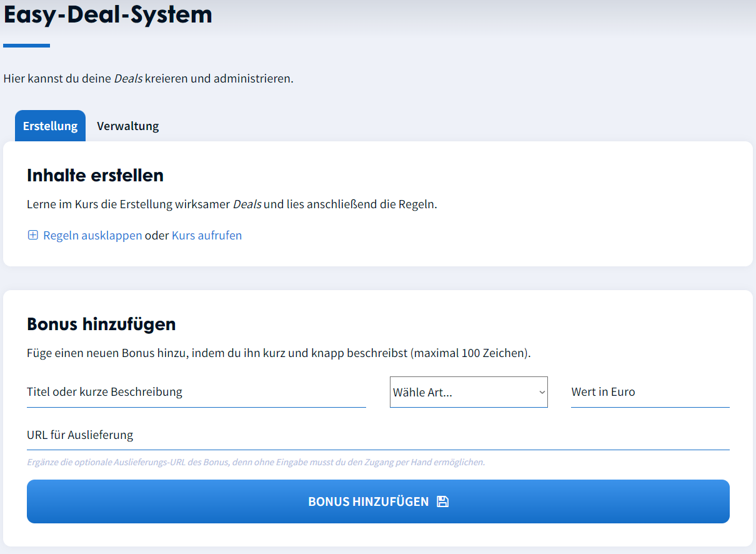
Task: Select the URL für Auslieferung field
Action: click(378, 435)
